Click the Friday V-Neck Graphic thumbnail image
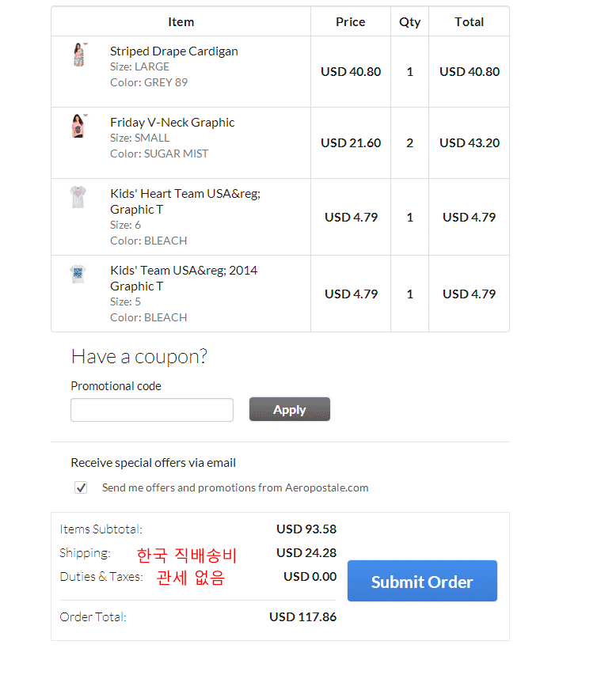Screen dimensions: 616x694 coord(78,126)
